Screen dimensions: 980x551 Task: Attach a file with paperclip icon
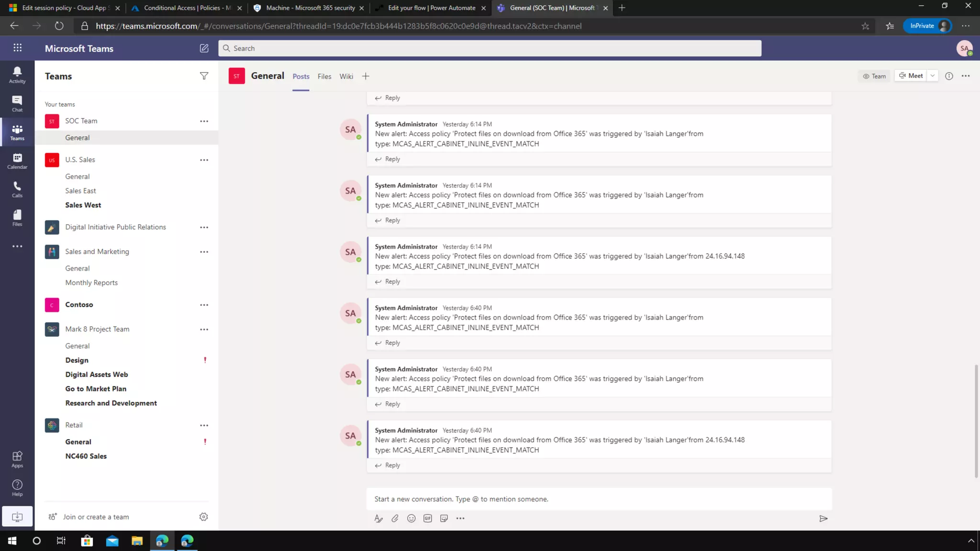coord(395,518)
